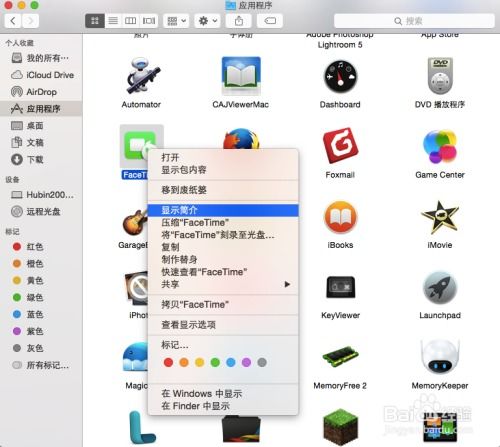Open 我的所有… in the sidebar
The height and width of the screenshot is (447, 500).
point(41,58)
